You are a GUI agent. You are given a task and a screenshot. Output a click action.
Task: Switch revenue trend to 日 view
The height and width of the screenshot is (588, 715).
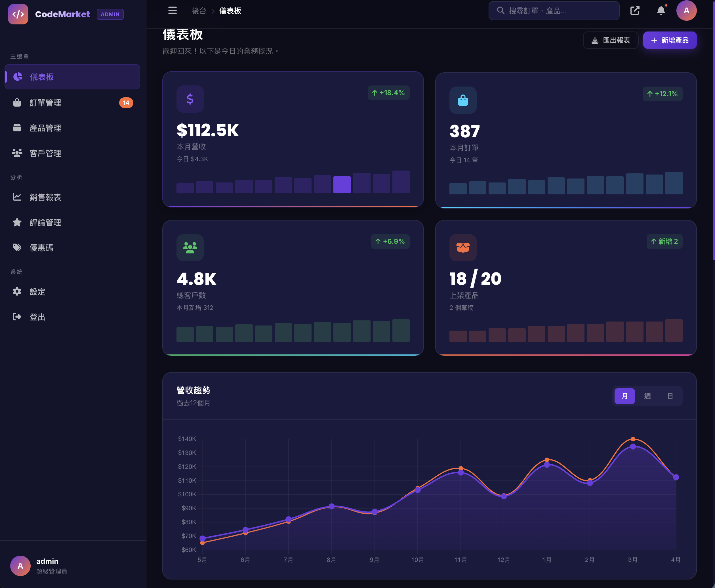click(x=670, y=396)
